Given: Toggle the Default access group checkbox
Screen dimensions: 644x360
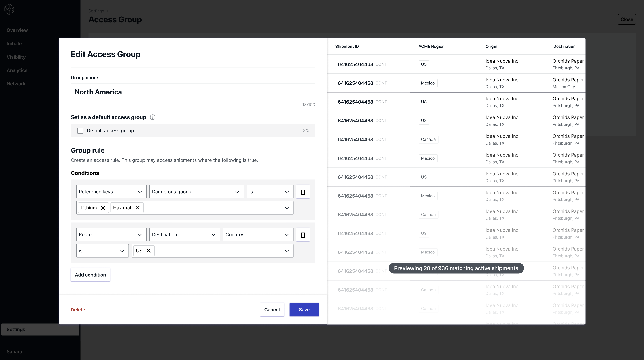Looking at the screenshot, I should (80, 130).
